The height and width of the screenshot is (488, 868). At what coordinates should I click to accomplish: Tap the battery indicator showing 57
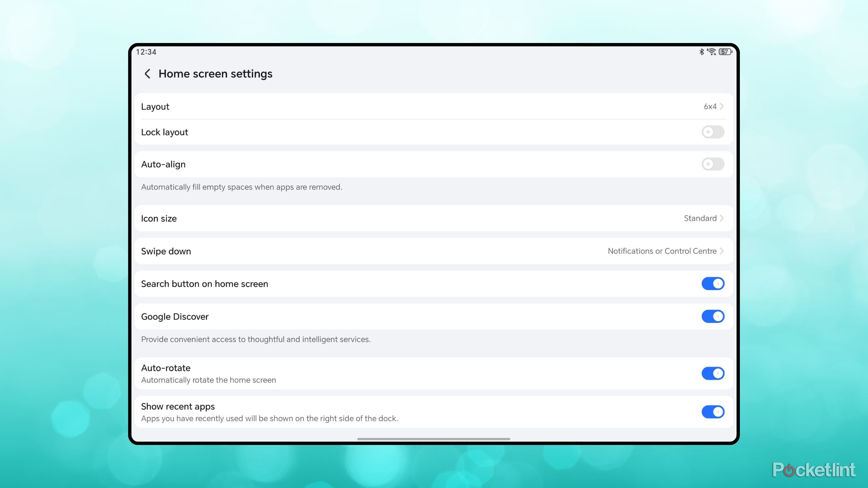coord(725,52)
